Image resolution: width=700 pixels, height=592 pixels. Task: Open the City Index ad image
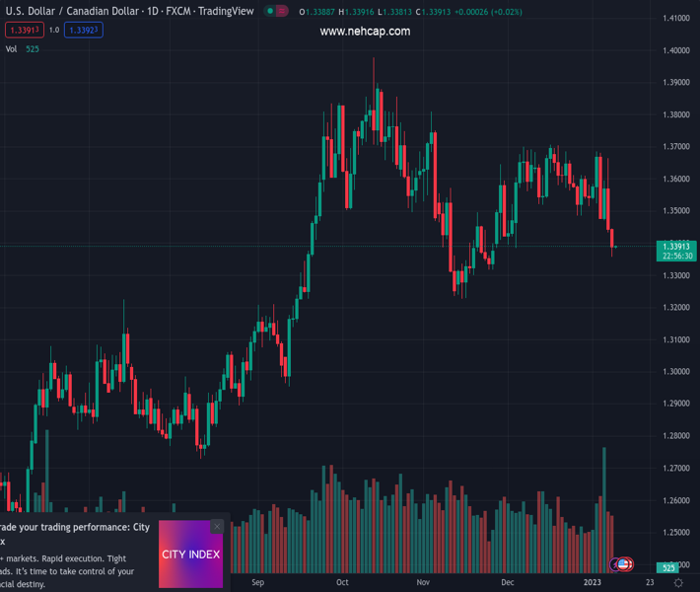click(190, 555)
